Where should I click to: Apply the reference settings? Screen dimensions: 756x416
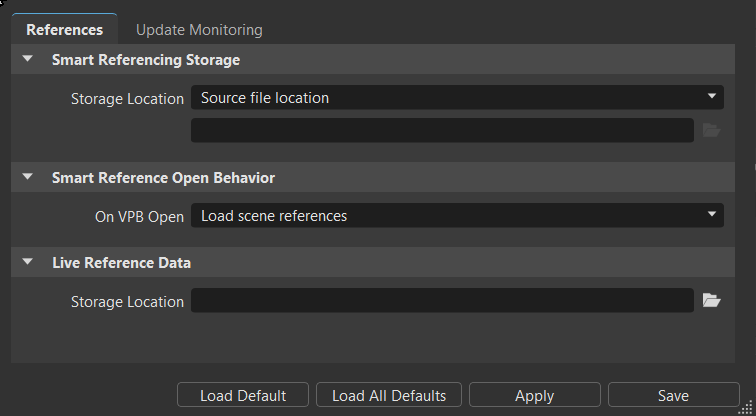click(x=534, y=395)
